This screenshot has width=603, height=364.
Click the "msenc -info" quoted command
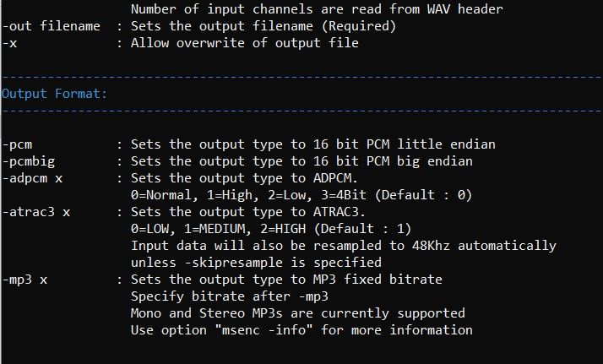[263, 330]
